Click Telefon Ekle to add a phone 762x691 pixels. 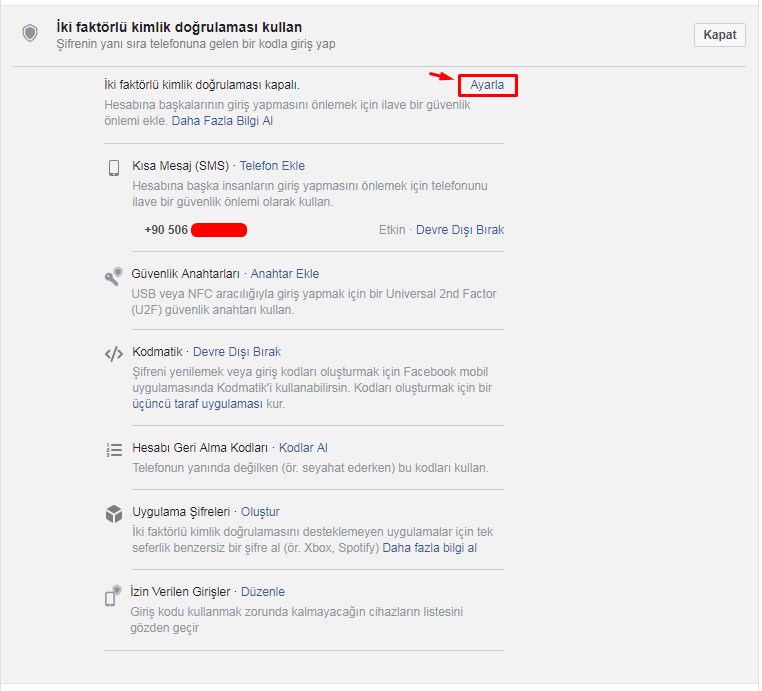click(x=272, y=166)
